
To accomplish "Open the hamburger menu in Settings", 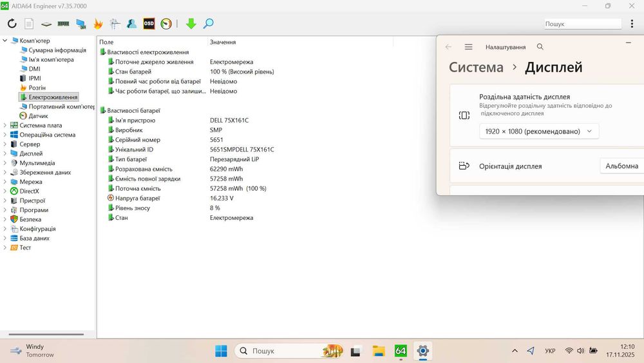I will pos(469,47).
